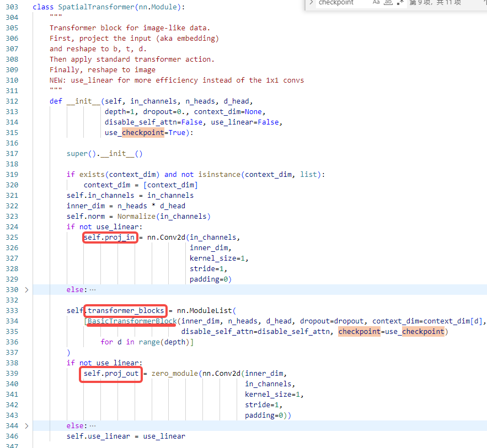Click the highlighted checkpoint in use_checkpoint=True
The width and height of the screenshot is (487, 448).
(143, 133)
